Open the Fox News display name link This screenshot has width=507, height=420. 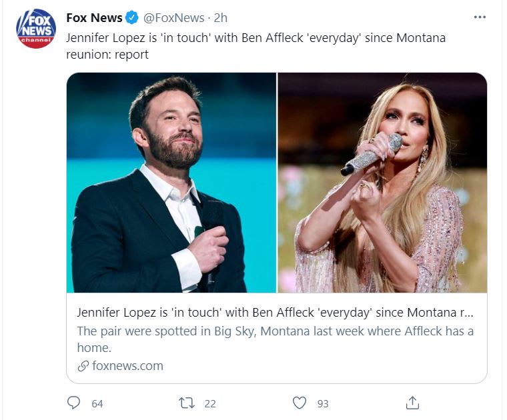(94, 18)
